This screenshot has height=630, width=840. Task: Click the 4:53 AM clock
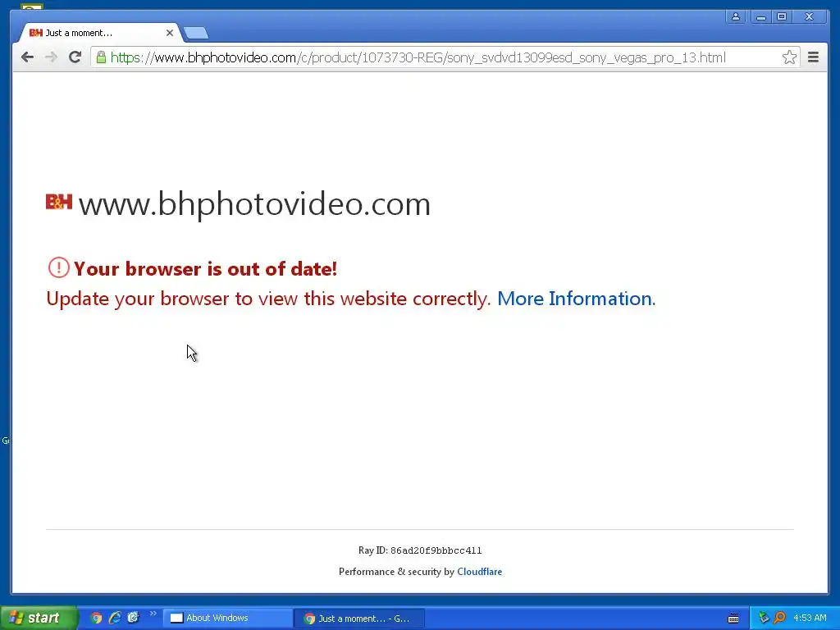[810, 618]
